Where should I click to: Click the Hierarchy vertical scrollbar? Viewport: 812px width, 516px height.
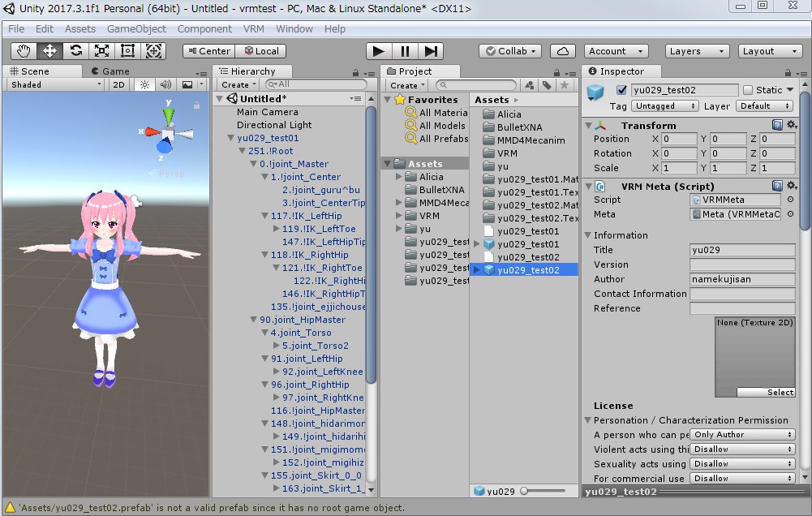point(370,243)
